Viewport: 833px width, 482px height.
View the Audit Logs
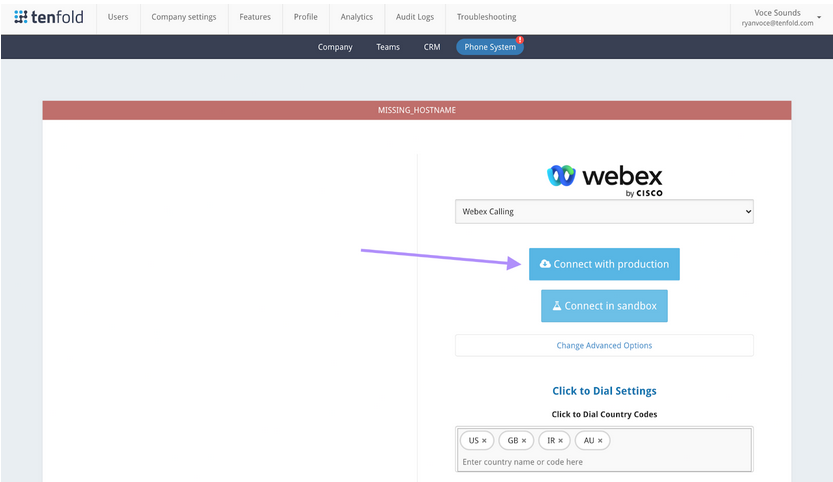click(415, 17)
